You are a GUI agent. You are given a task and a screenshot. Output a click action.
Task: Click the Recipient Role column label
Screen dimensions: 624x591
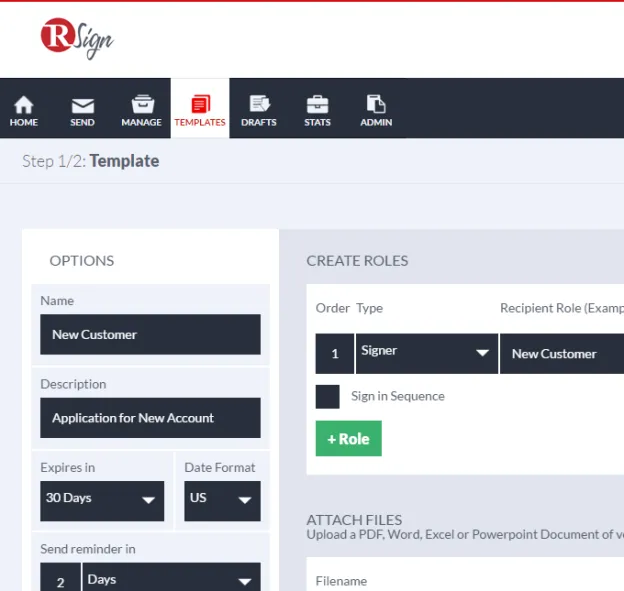click(562, 308)
